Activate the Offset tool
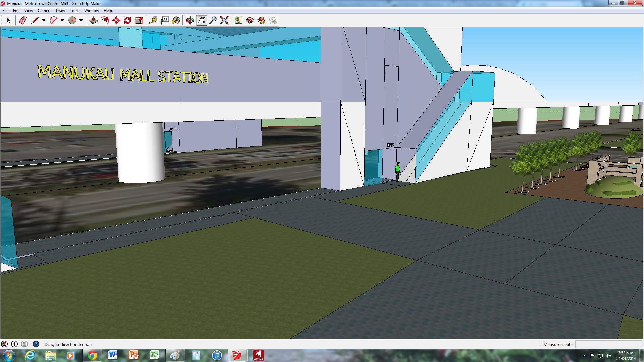Screen dimensions: 644x362 (x=105, y=21)
